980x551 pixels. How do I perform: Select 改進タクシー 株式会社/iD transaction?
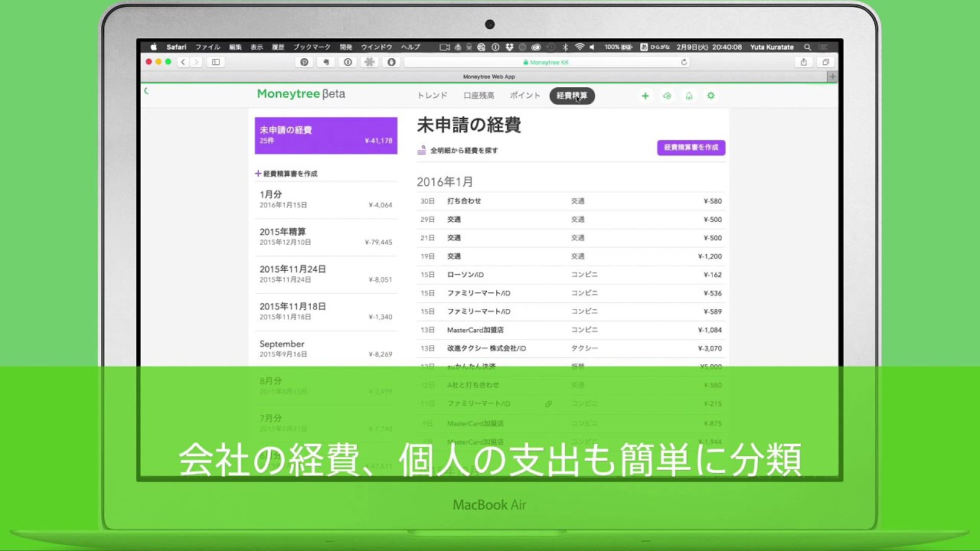tap(570, 348)
